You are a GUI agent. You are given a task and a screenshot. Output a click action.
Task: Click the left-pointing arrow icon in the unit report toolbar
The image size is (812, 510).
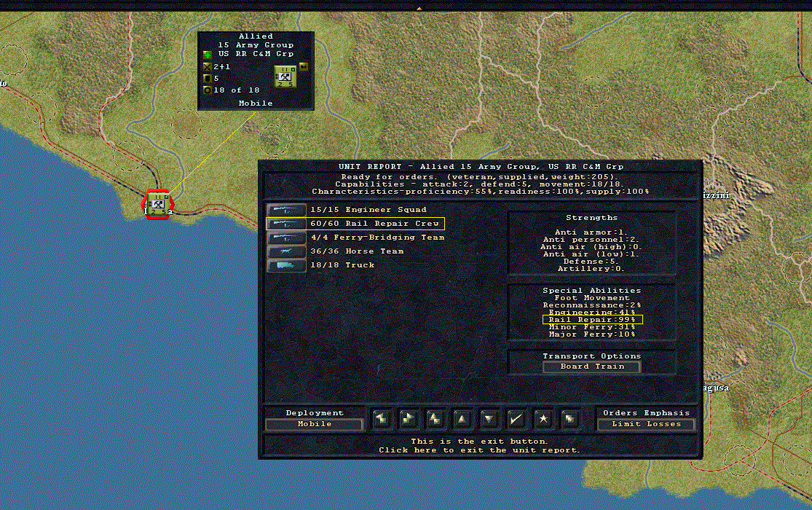tap(382, 419)
